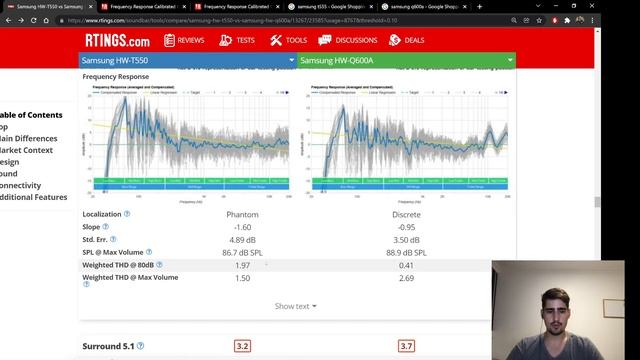Jump to Additional Features section
Screen dimensions: 640x360
33,197
